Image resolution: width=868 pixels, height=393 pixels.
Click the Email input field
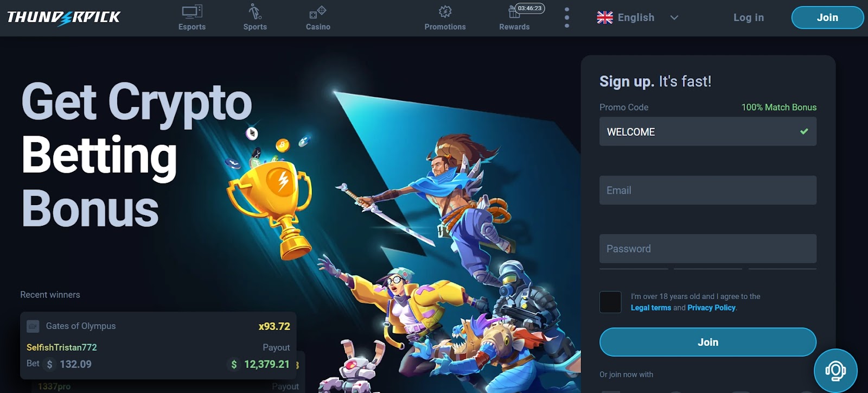point(708,190)
